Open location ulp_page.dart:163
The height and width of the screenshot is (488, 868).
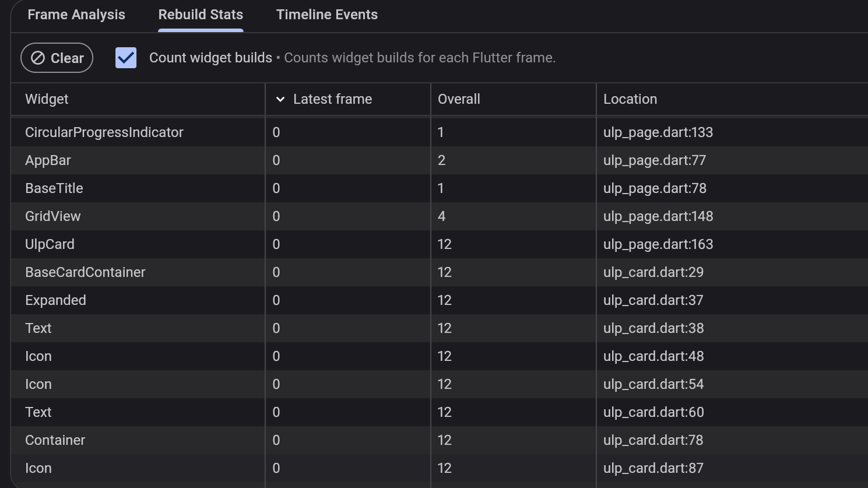(658, 244)
